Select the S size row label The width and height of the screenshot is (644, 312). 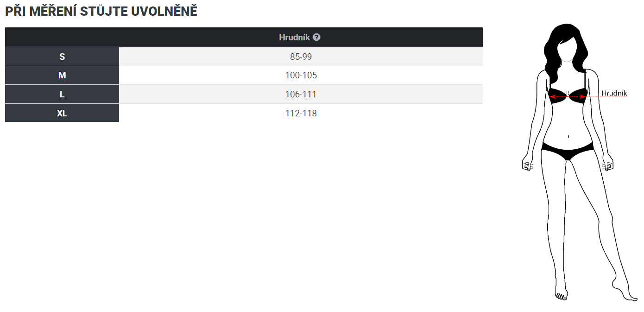pos(62,57)
